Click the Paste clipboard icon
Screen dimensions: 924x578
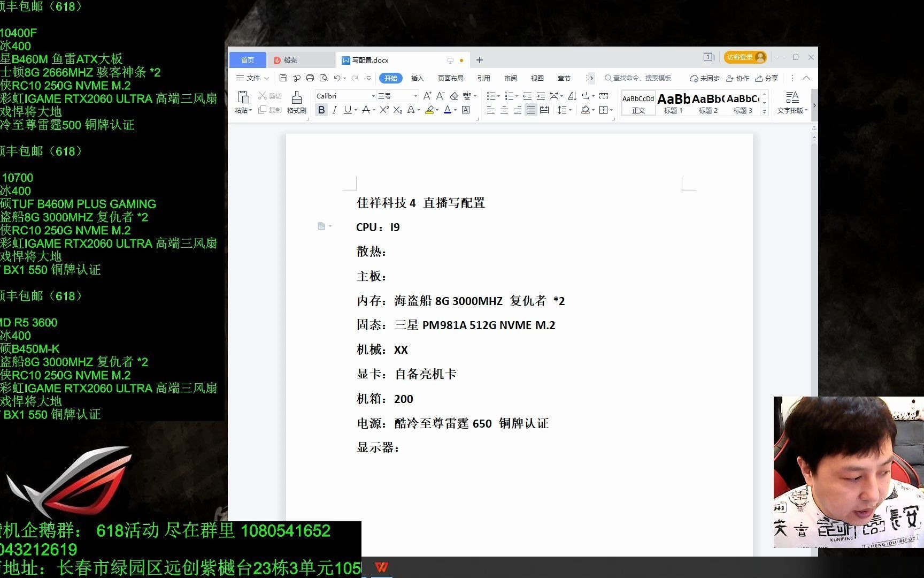[243, 97]
